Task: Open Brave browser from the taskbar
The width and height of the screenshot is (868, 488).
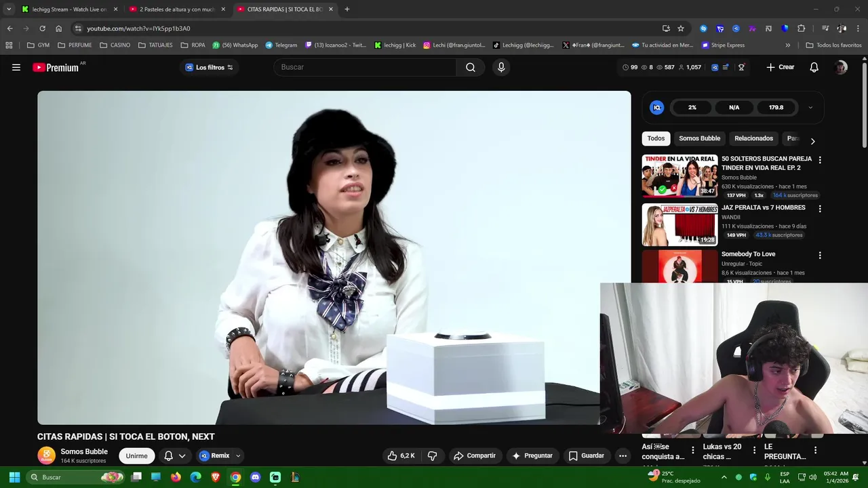Action: pos(216,477)
